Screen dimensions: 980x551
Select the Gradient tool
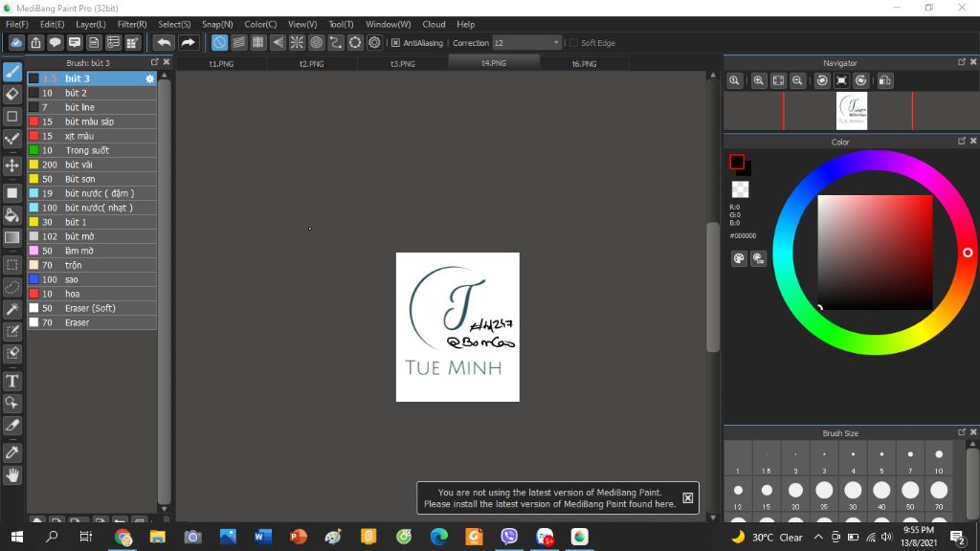pyautogui.click(x=11, y=237)
